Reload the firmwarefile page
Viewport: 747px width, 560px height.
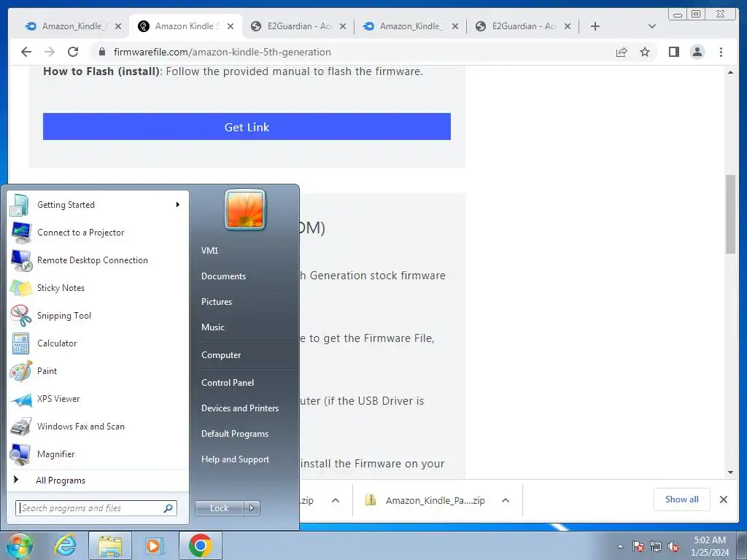(73, 52)
